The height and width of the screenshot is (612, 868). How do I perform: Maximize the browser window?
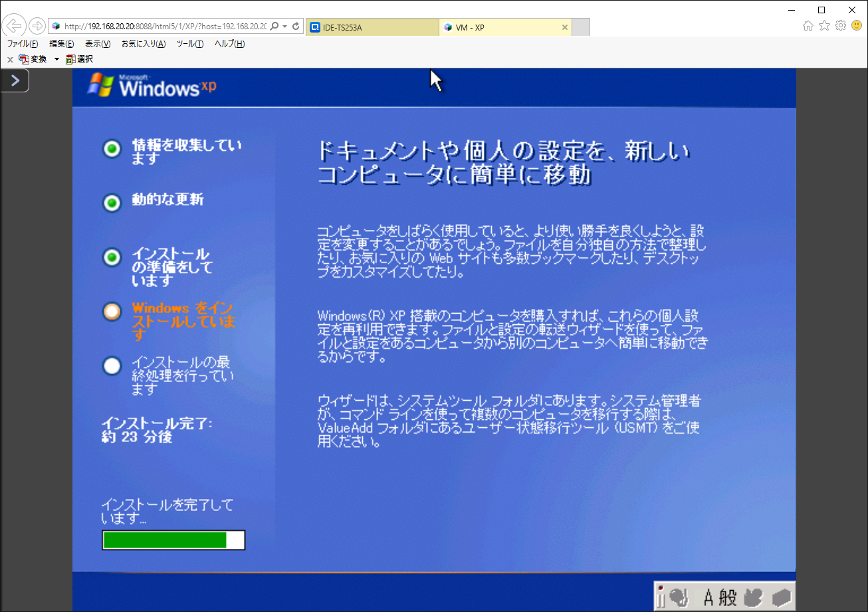(x=821, y=10)
